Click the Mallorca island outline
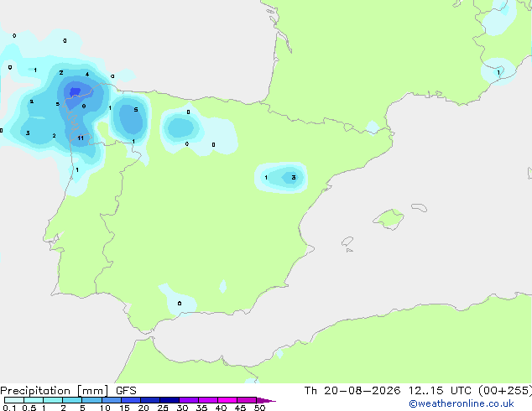The height and width of the screenshot is (411, 532). [389, 220]
